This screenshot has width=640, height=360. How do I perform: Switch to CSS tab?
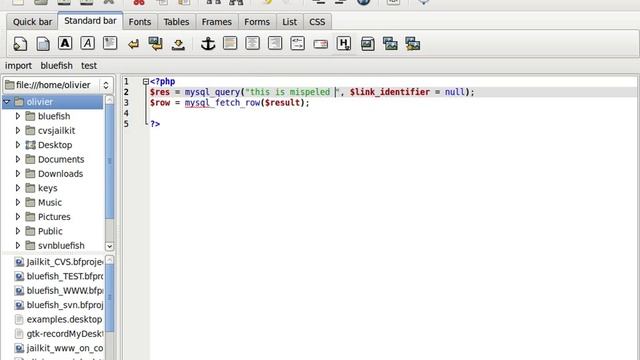tap(317, 22)
